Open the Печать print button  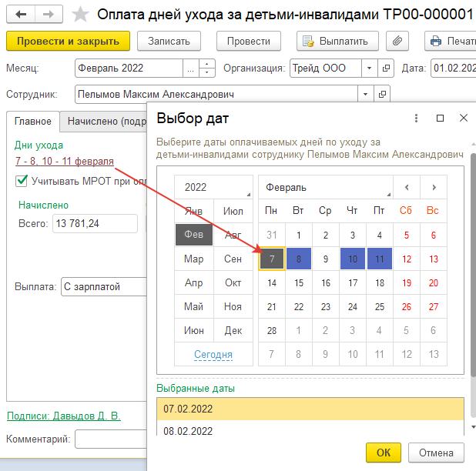[x=451, y=41]
